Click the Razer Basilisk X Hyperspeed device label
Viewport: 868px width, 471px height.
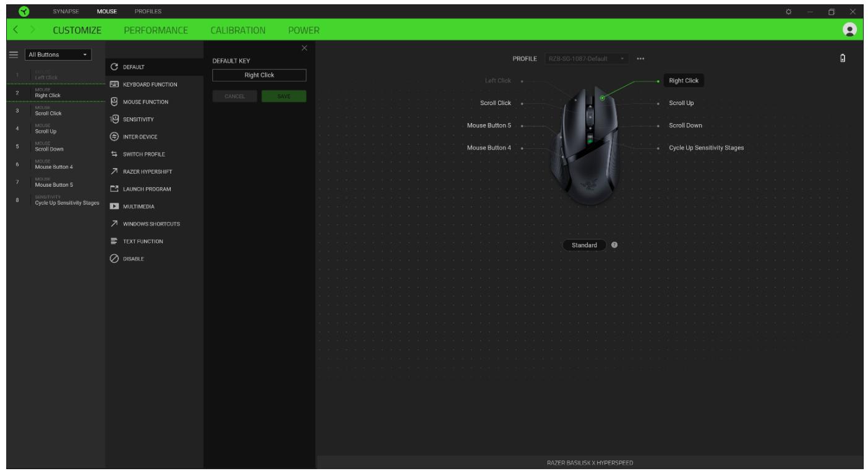(x=589, y=463)
